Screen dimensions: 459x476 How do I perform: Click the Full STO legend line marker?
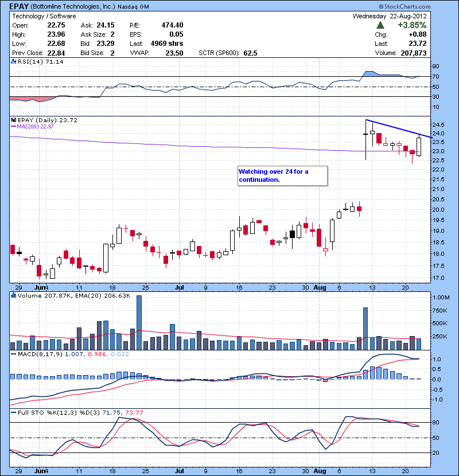13,412
